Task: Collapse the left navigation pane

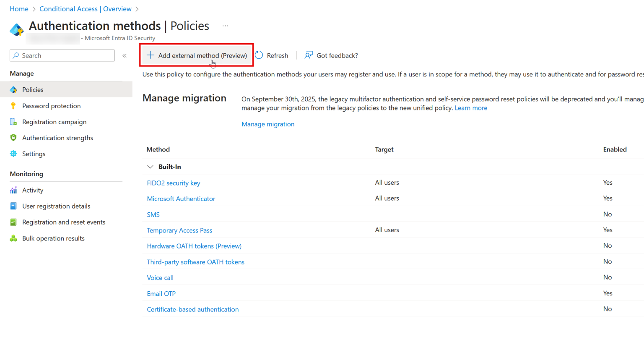Action: [124, 55]
